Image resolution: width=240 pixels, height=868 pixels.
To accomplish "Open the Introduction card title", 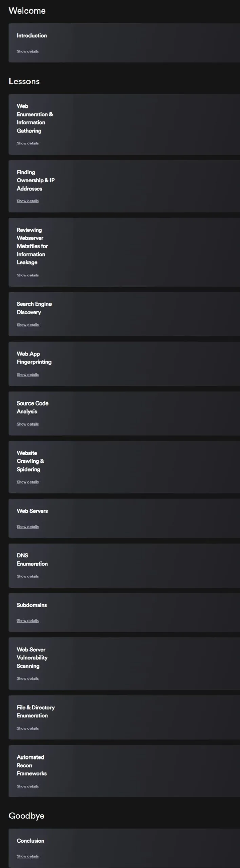I will coord(32,35).
